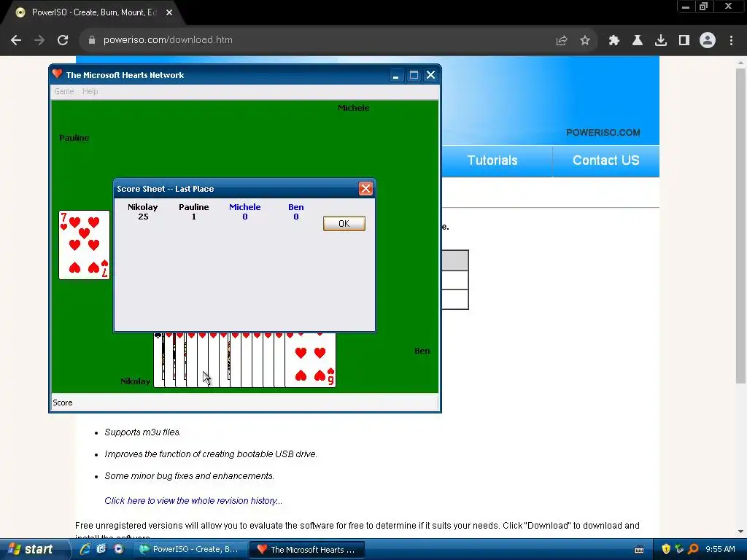Viewport: 747px width, 560px height.
Task: Click Ben's name in the score sheet
Action: click(x=296, y=207)
